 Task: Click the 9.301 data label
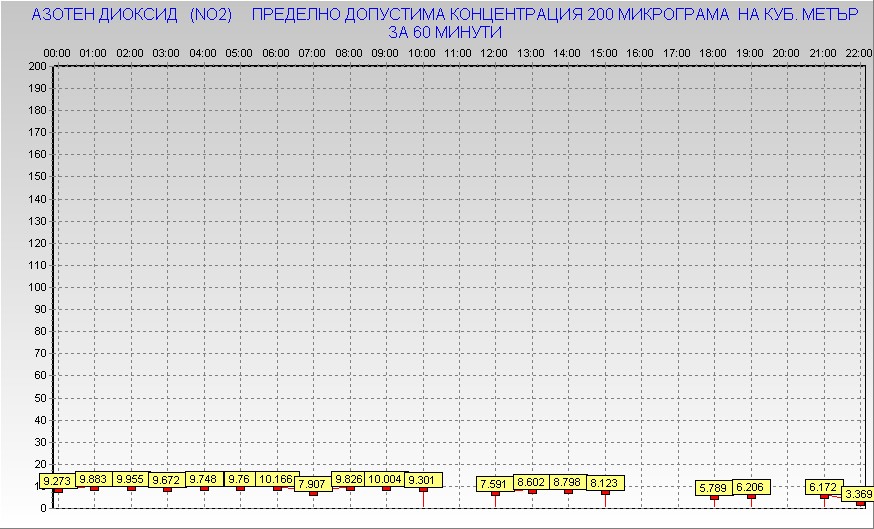(x=423, y=480)
